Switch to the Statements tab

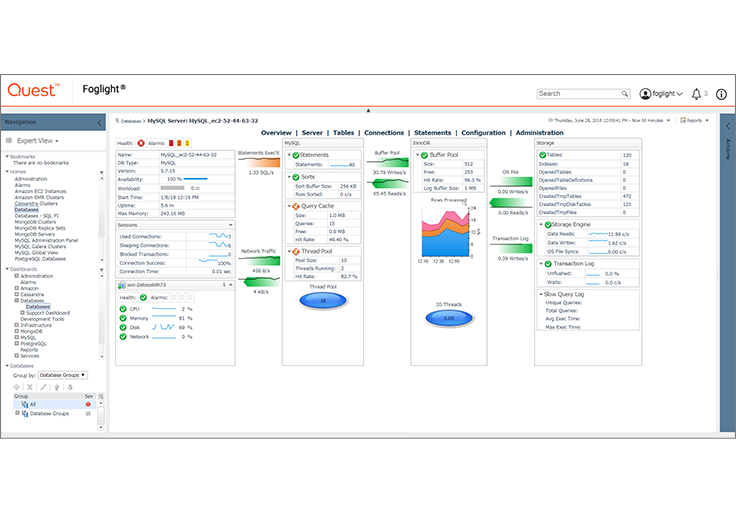[x=432, y=133]
